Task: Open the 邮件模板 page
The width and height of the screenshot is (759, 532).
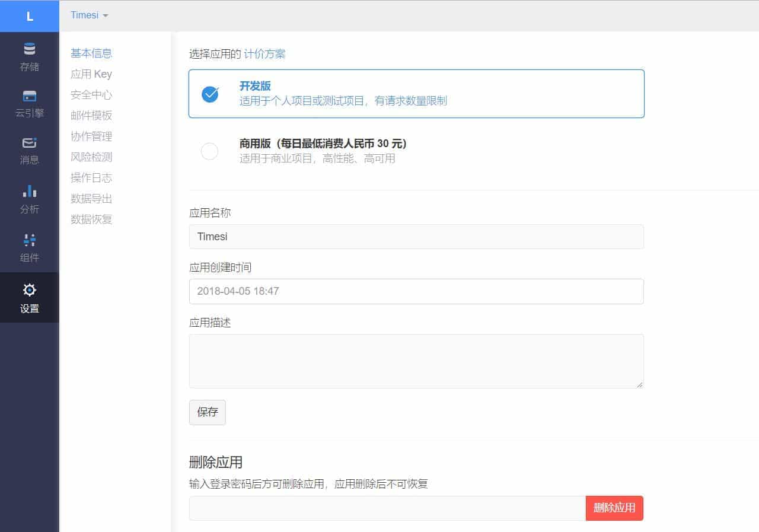Action: (91, 116)
